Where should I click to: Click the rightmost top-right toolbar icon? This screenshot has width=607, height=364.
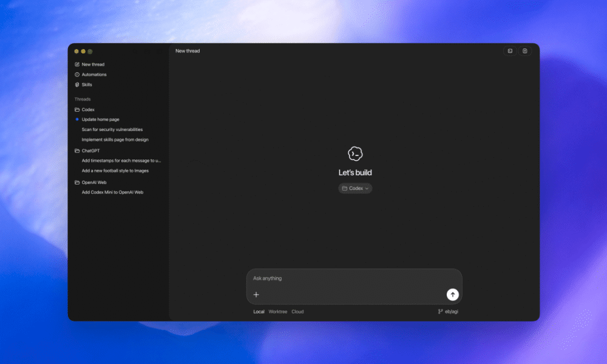click(x=525, y=51)
